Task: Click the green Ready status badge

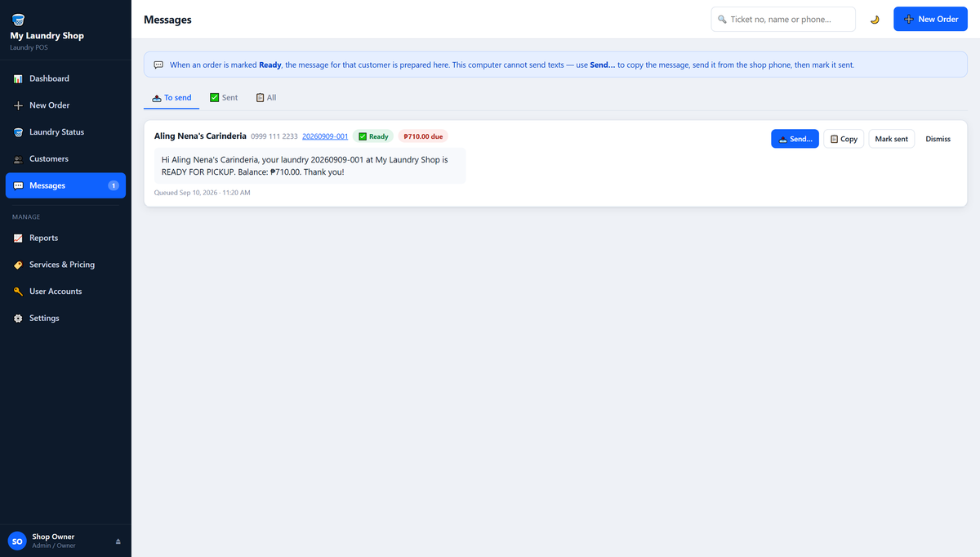Action: coord(373,136)
